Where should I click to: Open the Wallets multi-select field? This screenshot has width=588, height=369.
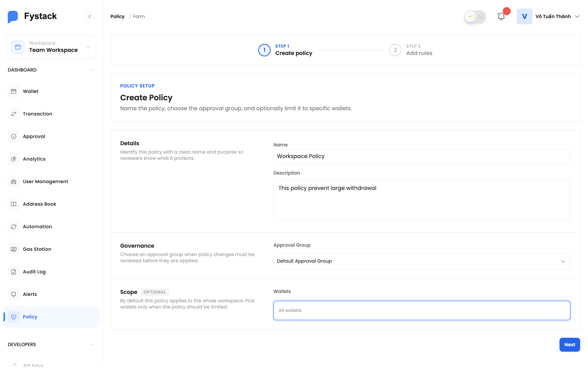click(x=422, y=310)
